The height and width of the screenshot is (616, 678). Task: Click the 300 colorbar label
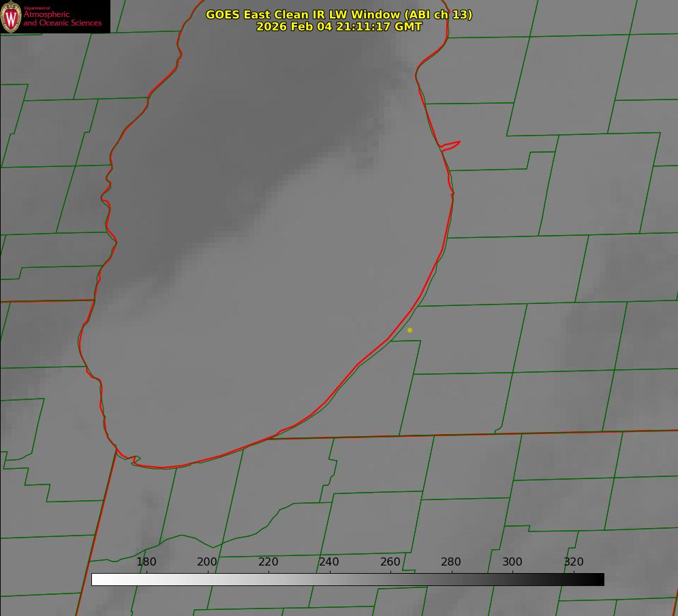pos(512,561)
